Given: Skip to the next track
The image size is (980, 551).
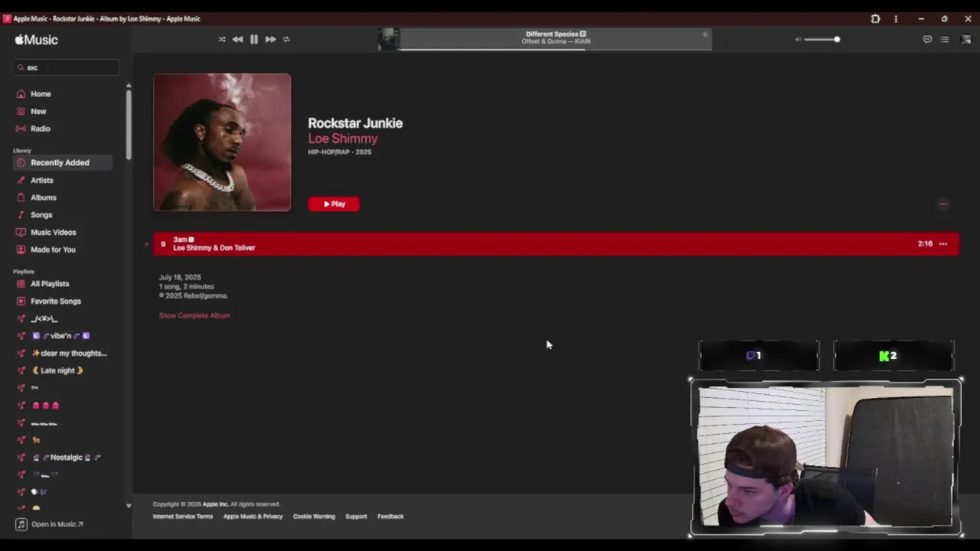Looking at the screenshot, I should pyautogui.click(x=270, y=39).
